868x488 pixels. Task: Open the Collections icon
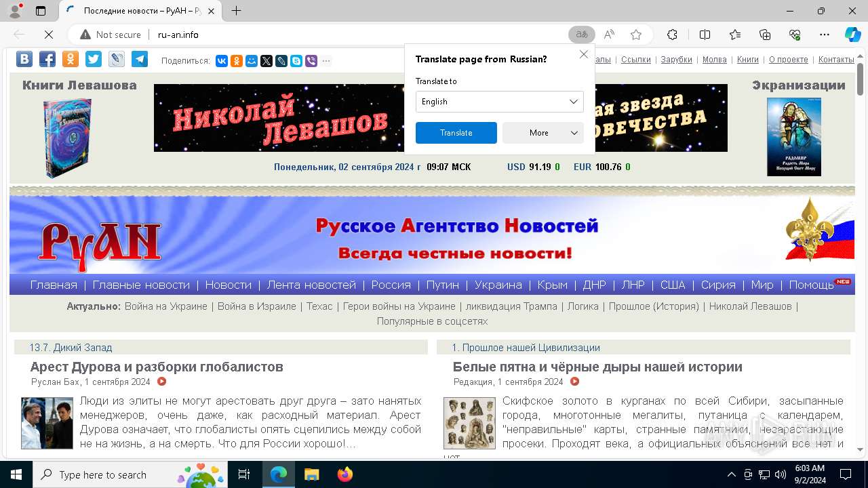[765, 35]
